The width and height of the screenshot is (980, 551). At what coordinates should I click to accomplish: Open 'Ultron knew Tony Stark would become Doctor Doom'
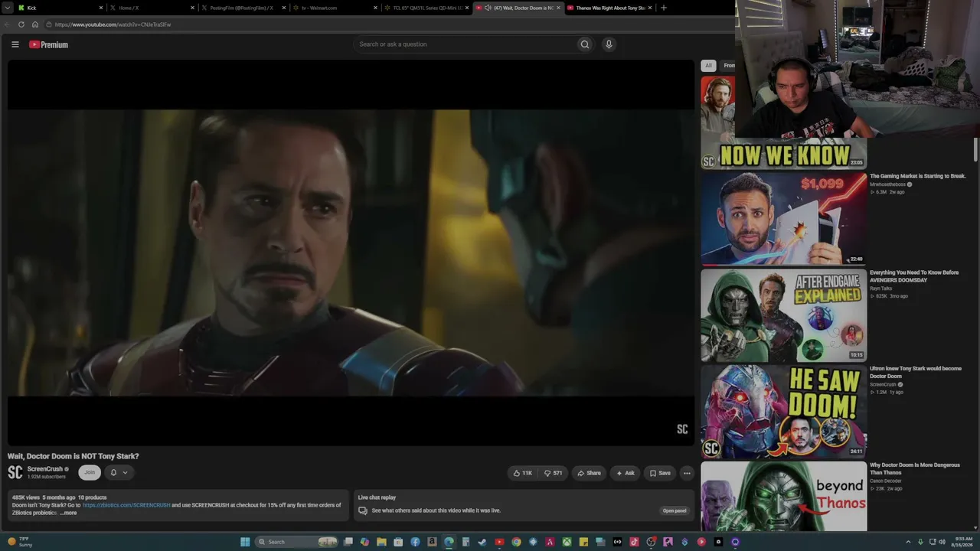pos(916,372)
